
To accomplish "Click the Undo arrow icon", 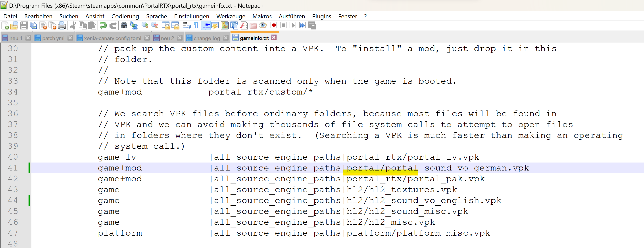I will coord(103,25).
